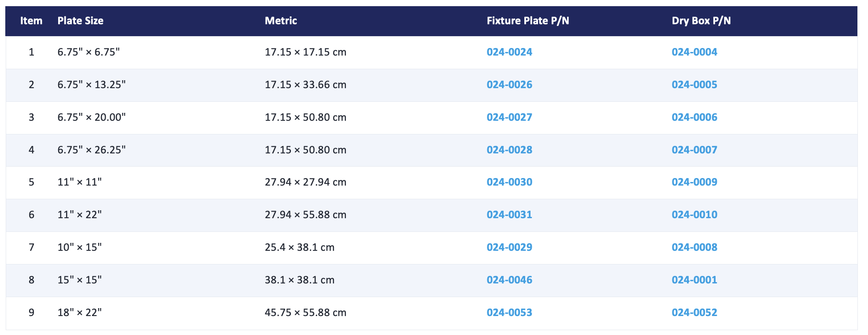Click the Plate Size column header
The image size is (868, 335).
coord(81,21)
